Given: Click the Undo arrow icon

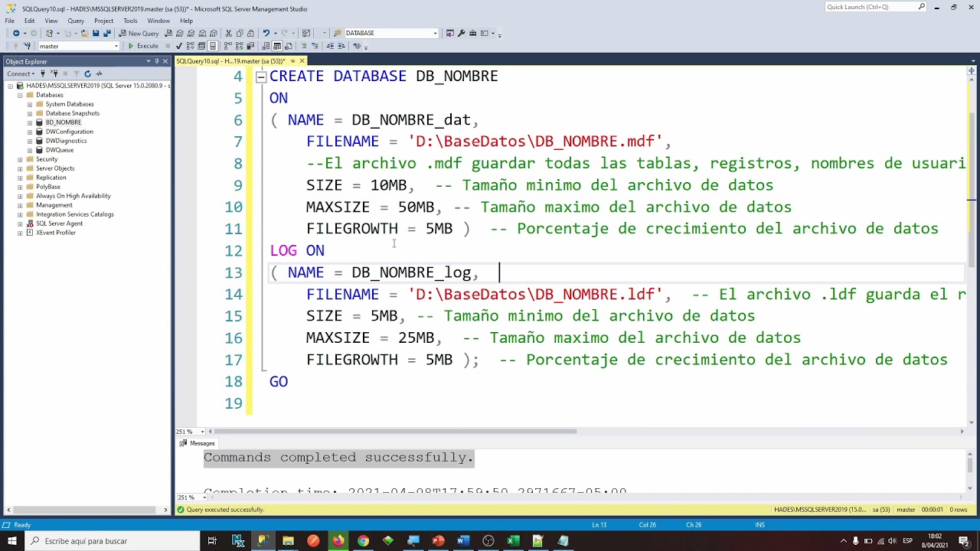Looking at the screenshot, I should click(266, 34).
